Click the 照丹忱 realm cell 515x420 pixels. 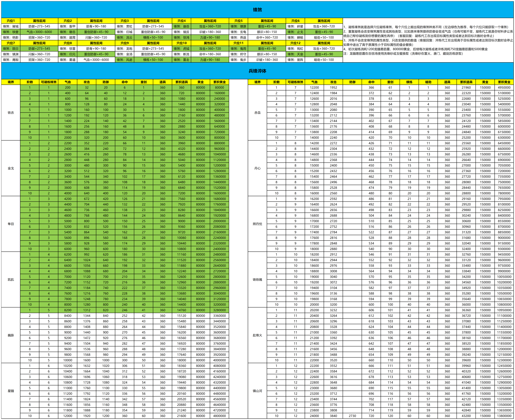257,224
